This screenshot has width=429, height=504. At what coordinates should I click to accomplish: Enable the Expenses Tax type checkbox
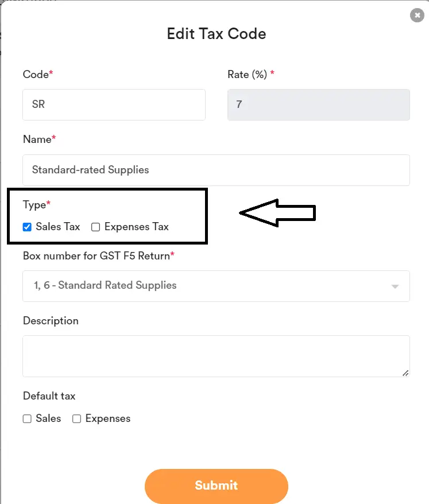click(95, 227)
